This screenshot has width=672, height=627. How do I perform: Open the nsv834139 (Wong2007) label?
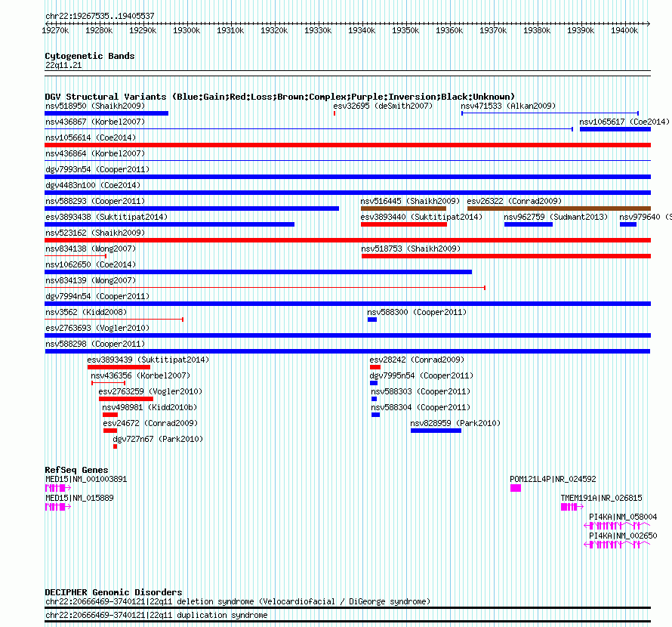pos(91,280)
